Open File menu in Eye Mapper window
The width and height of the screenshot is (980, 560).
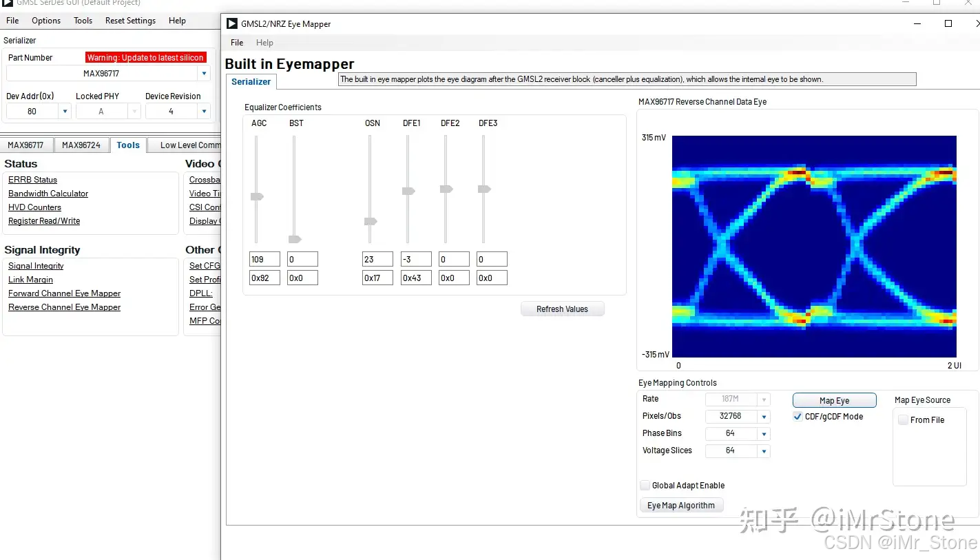coord(237,43)
